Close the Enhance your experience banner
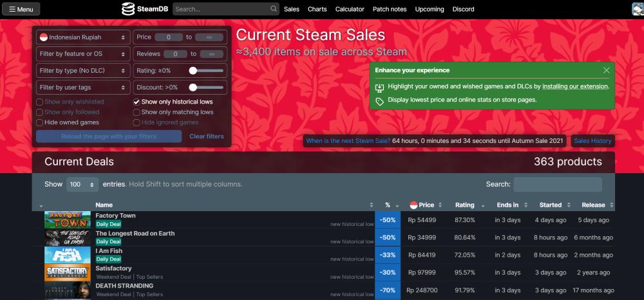The width and height of the screenshot is (644, 300). [606, 70]
